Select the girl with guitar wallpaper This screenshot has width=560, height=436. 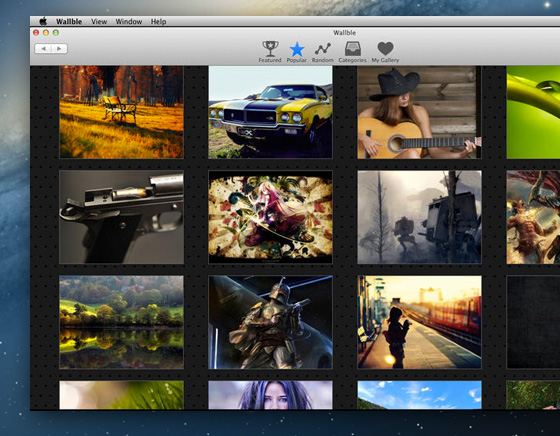click(419, 112)
